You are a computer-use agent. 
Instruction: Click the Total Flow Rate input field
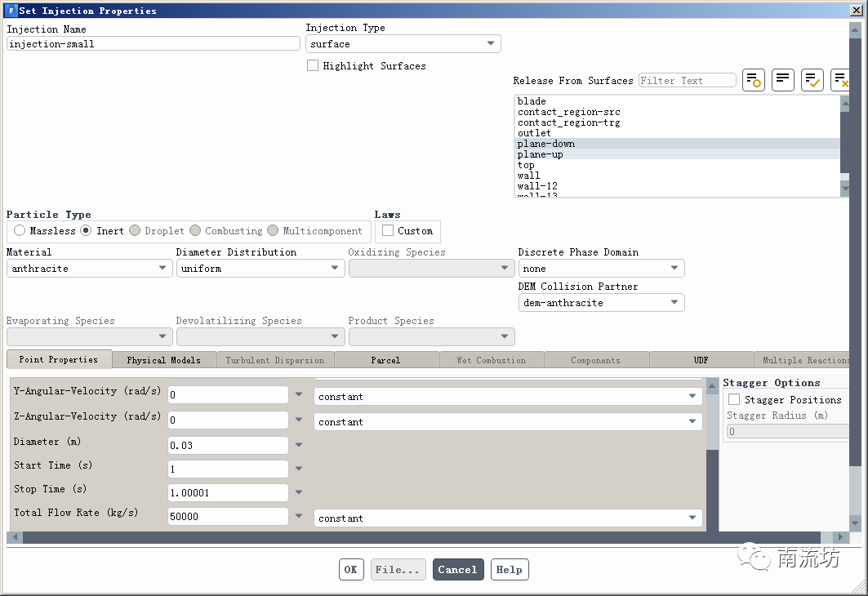(x=228, y=517)
